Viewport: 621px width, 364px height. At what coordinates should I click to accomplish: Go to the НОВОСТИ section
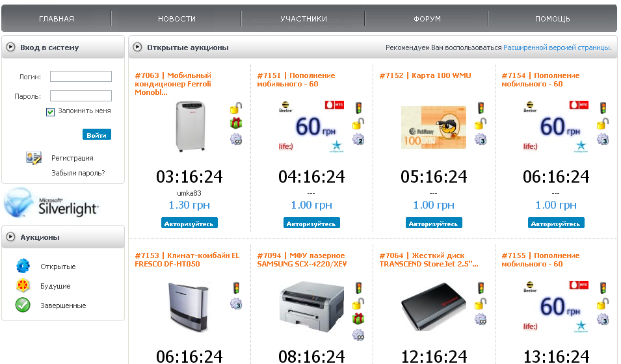click(177, 19)
